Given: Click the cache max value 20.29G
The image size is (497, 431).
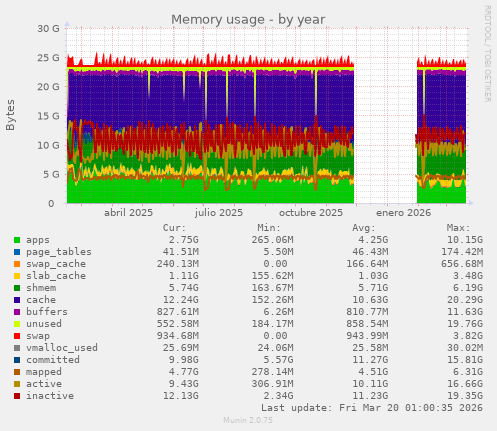Looking at the screenshot, I should tap(465, 300).
